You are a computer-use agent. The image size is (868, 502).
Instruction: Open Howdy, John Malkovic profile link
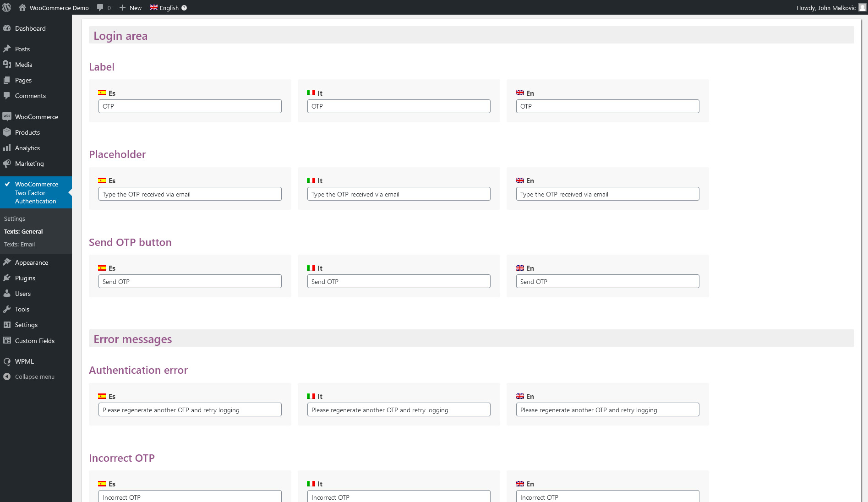(x=825, y=8)
